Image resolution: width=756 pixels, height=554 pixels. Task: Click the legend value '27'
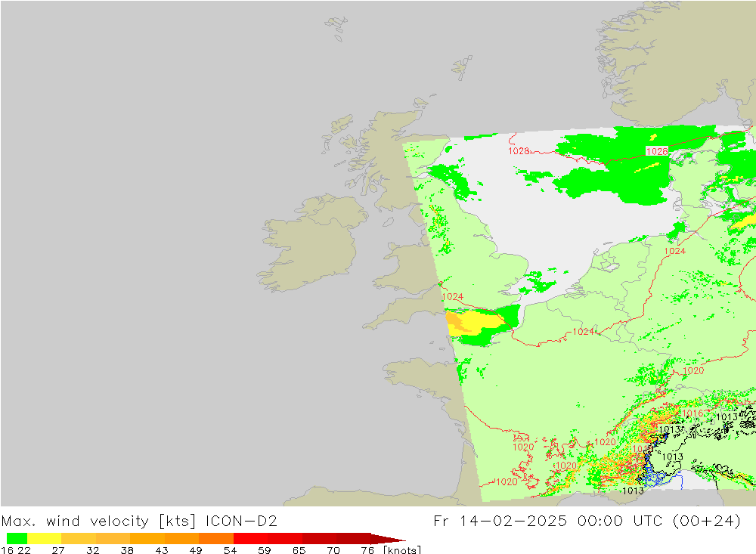[x=58, y=550]
